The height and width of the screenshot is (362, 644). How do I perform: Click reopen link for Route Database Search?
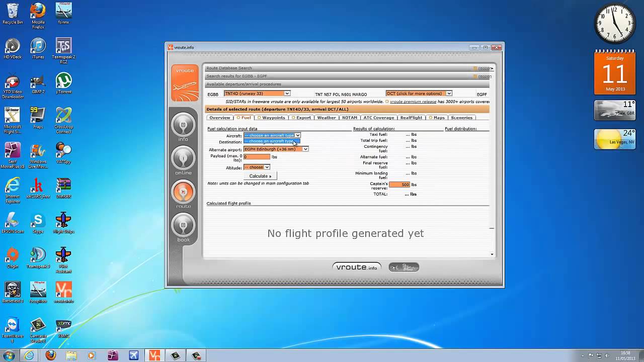coord(484,68)
